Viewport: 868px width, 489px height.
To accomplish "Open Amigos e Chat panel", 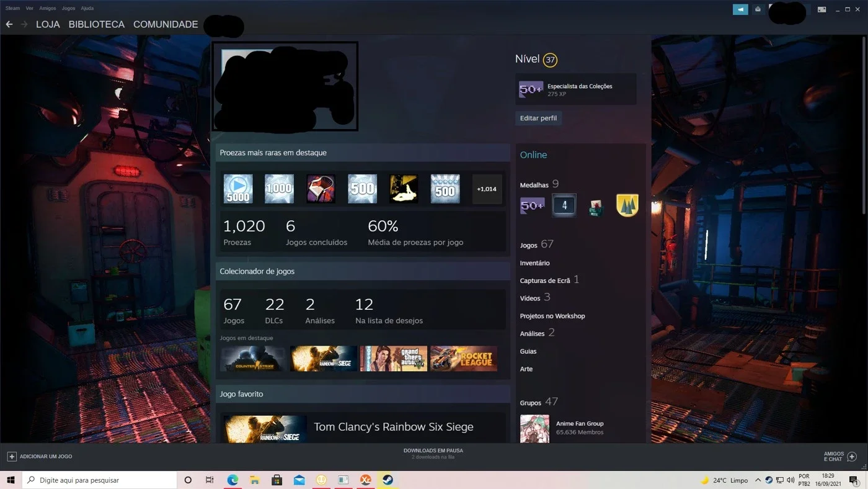I will click(839, 456).
